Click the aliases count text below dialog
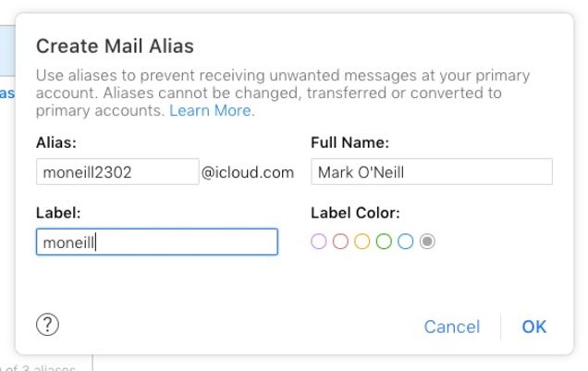The height and width of the screenshot is (371, 588). pyautogui.click(x=39, y=367)
